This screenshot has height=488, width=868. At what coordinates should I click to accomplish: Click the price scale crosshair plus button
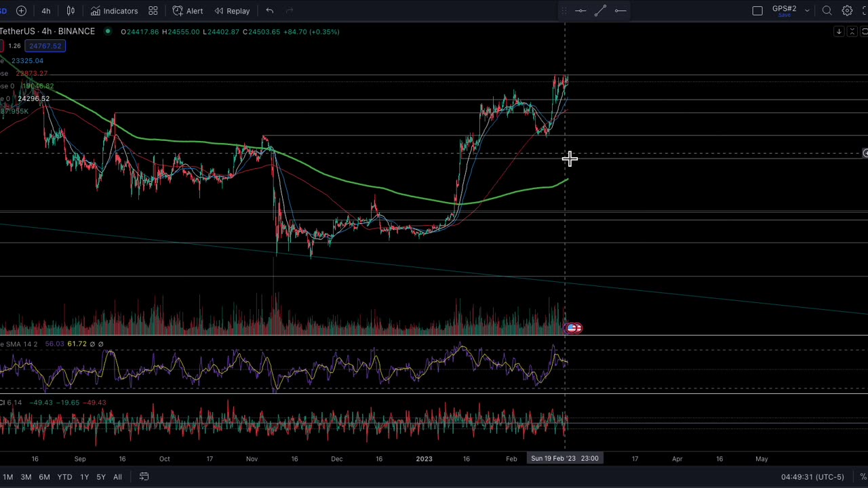(x=865, y=154)
